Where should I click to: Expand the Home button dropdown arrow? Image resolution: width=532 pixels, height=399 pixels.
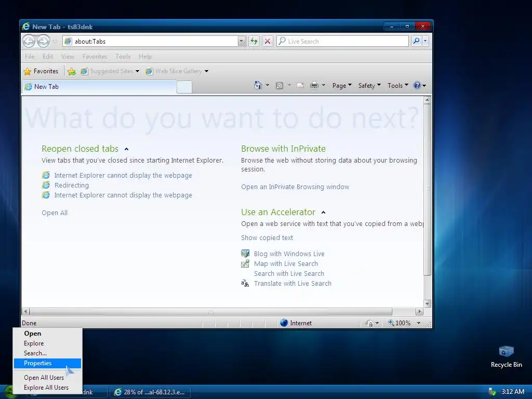[x=268, y=86]
